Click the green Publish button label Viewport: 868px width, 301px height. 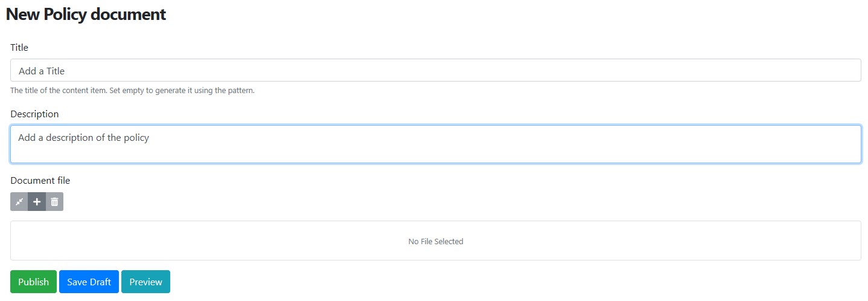(34, 282)
